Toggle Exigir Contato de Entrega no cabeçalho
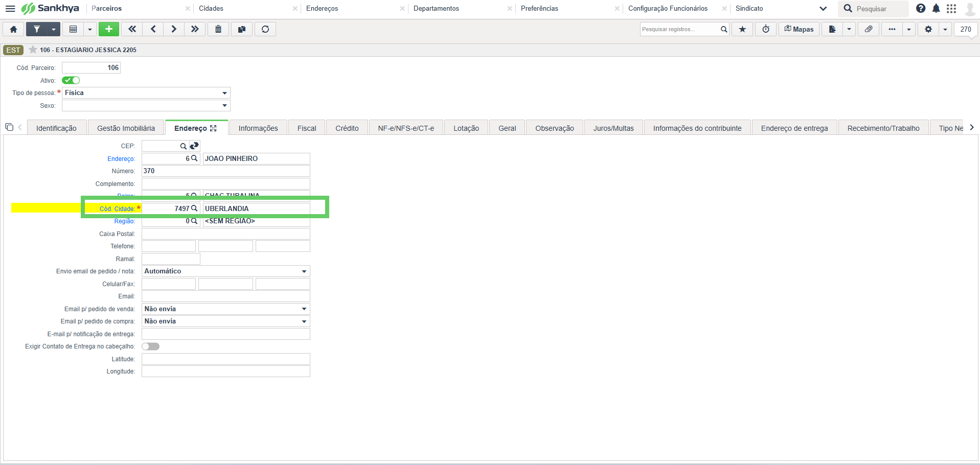The height and width of the screenshot is (465, 980). [150, 346]
